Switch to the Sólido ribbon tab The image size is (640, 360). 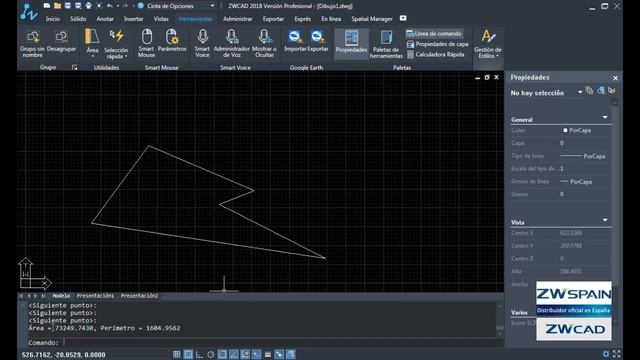(x=78, y=19)
